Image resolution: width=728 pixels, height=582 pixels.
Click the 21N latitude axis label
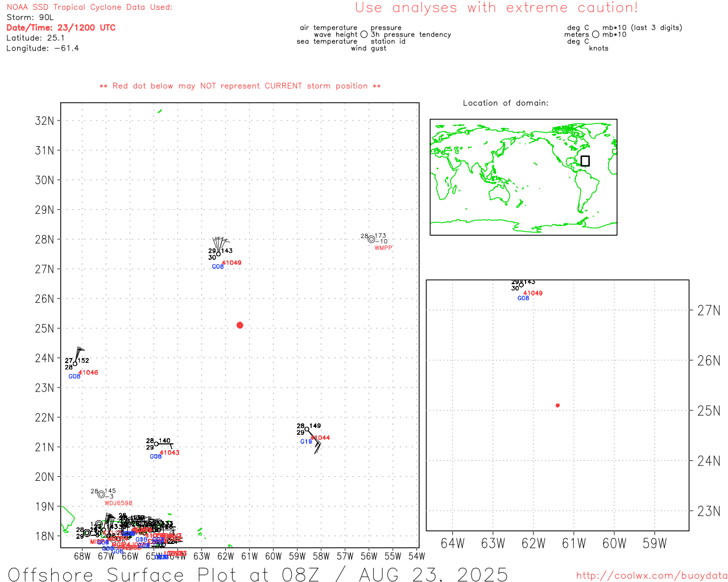[x=44, y=447]
